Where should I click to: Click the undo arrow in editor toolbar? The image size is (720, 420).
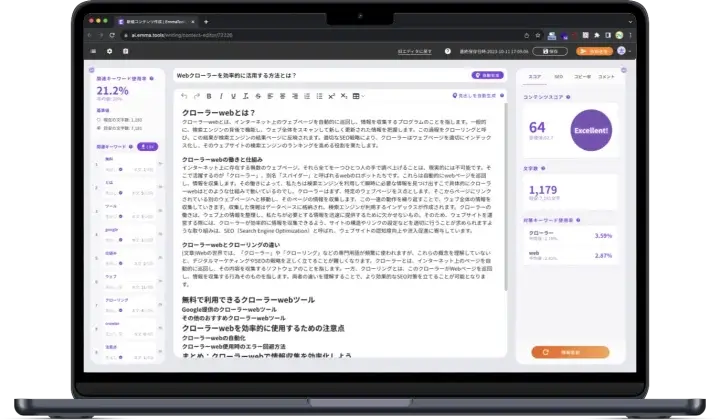(x=183, y=96)
